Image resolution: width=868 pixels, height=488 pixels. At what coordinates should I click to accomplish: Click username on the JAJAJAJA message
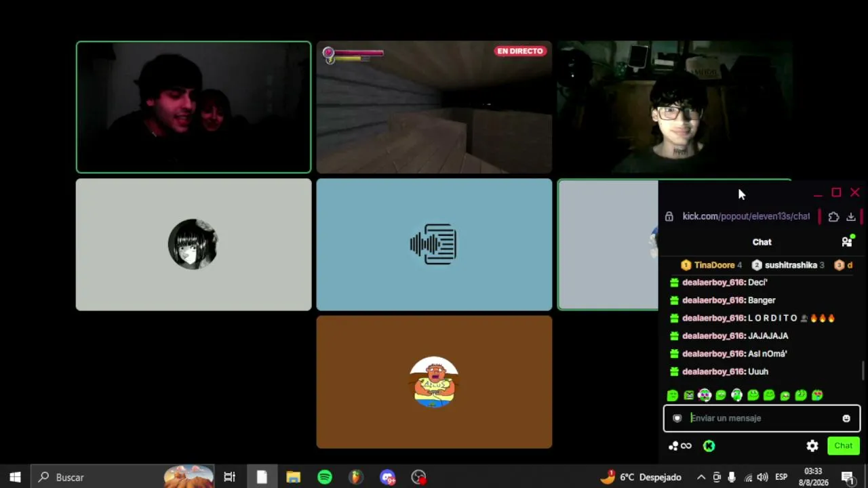(x=713, y=335)
